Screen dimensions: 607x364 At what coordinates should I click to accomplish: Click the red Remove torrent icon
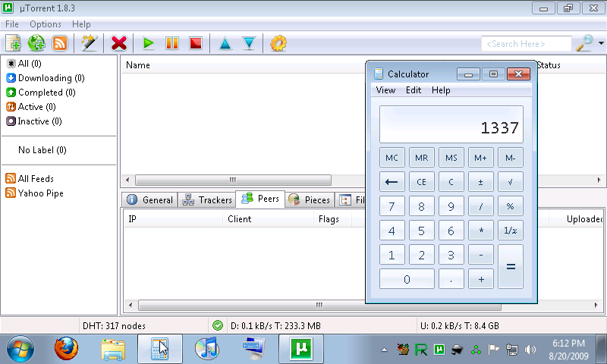click(x=119, y=43)
